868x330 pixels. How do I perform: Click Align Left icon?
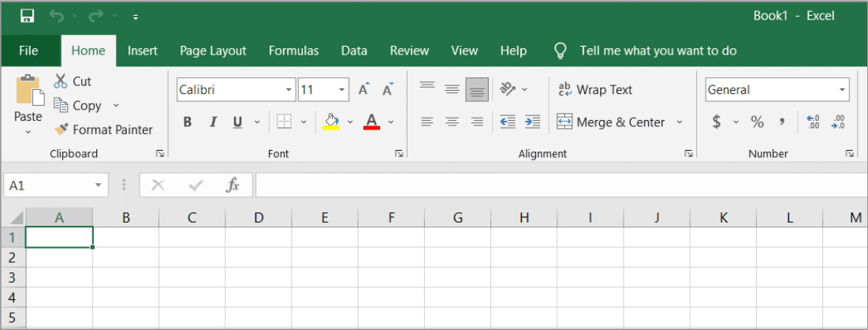[427, 122]
